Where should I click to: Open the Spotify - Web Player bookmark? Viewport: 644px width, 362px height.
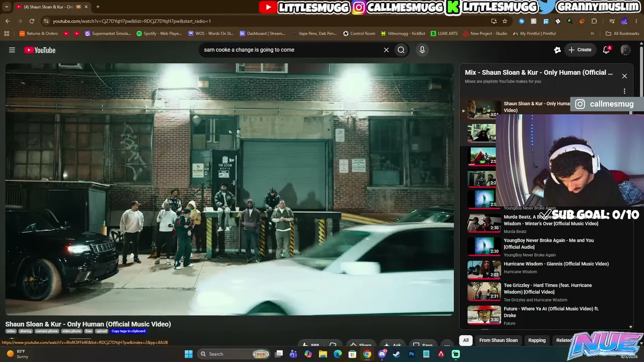point(159,34)
